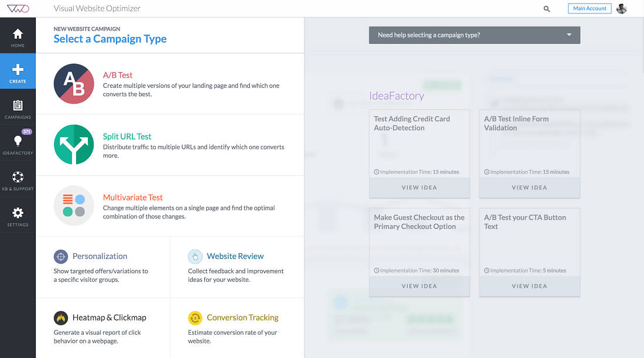Click the Split URL Test arrows icon
The image size is (644, 358).
click(73, 145)
